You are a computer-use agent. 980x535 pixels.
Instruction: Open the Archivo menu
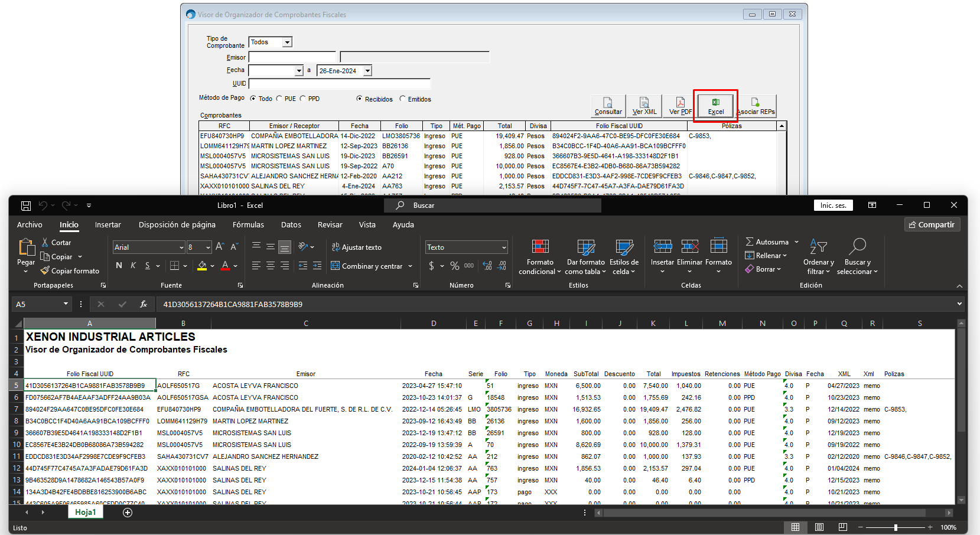[30, 225]
